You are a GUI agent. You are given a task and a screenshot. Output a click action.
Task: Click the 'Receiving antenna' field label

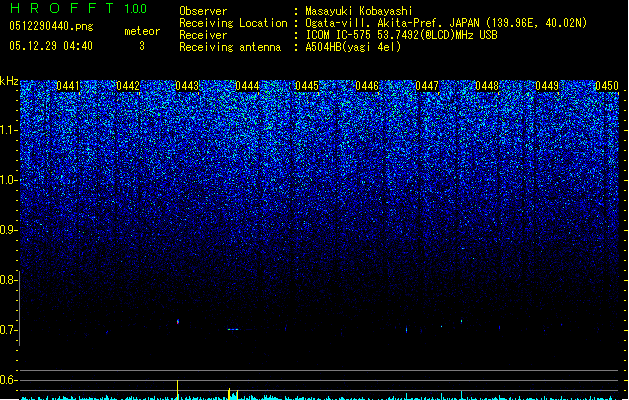pyautogui.click(x=230, y=47)
